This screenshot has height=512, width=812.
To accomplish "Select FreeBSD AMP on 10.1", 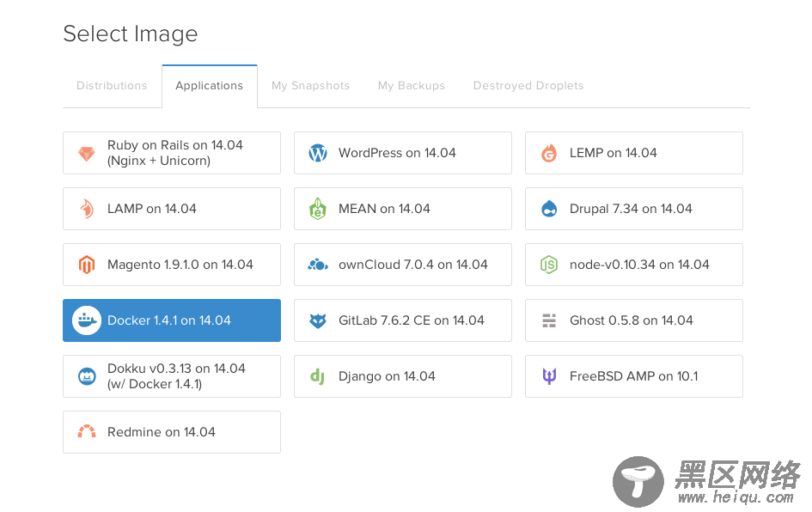I will pyautogui.click(x=634, y=376).
